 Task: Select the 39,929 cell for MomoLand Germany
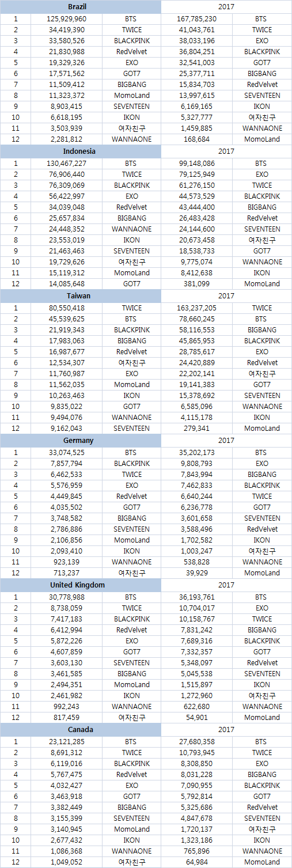196,573
